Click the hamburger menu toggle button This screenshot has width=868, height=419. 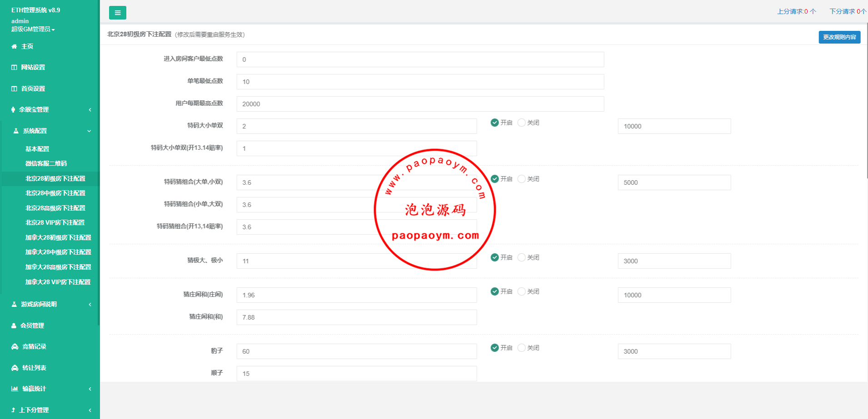[117, 13]
